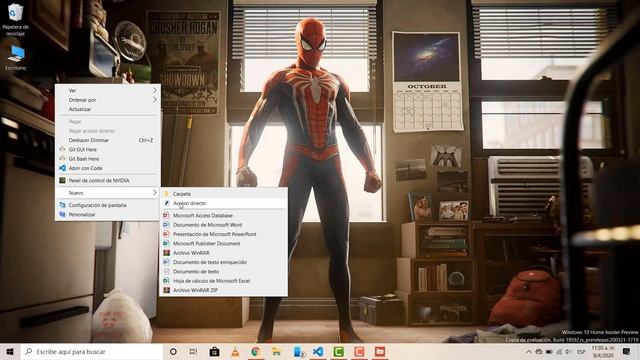The width and height of the screenshot is (640, 360).
Task: Open the clock and date flyout
Action: pyautogui.click(x=603, y=351)
